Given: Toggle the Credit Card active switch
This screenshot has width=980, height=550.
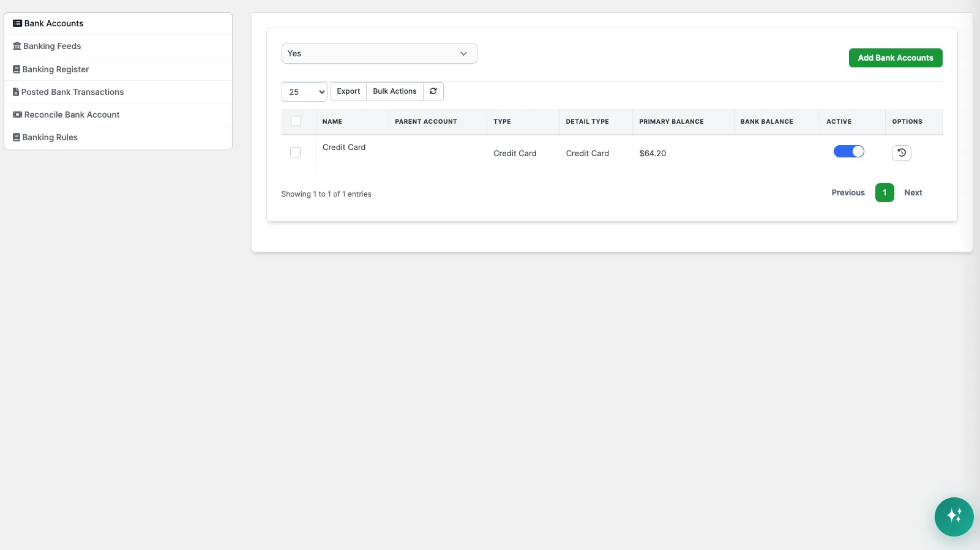Looking at the screenshot, I should click(848, 151).
